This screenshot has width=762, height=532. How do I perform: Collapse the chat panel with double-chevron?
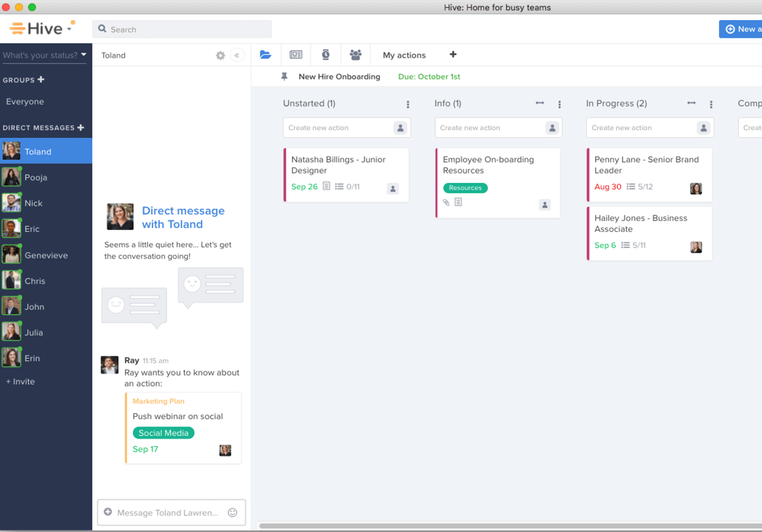[x=237, y=55]
